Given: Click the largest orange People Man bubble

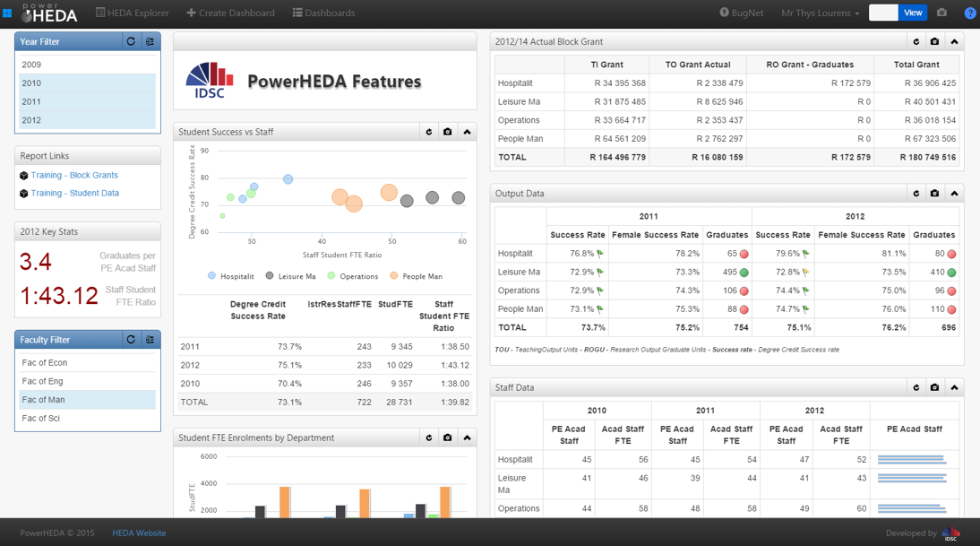Looking at the screenshot, I should click(389, 193).
